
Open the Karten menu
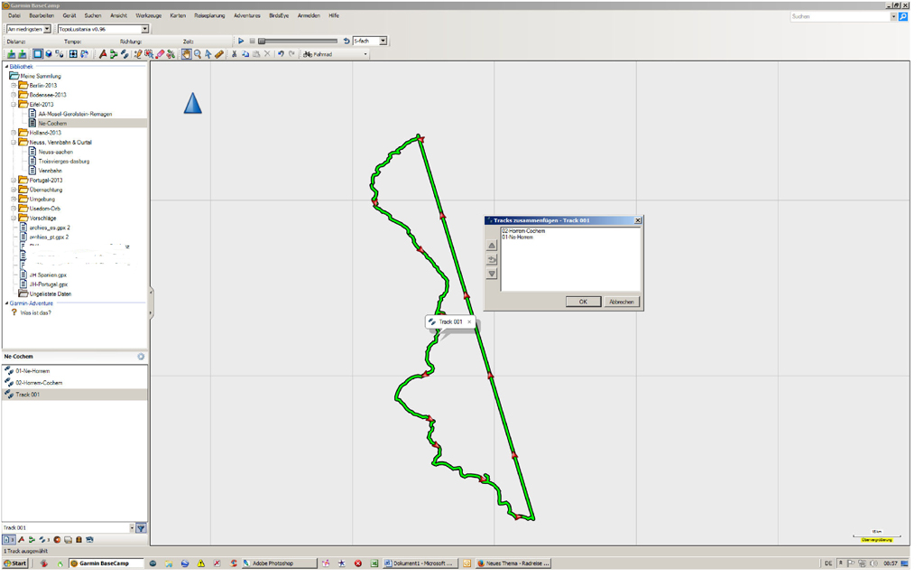pyautogui.click(x=178, y=16)
